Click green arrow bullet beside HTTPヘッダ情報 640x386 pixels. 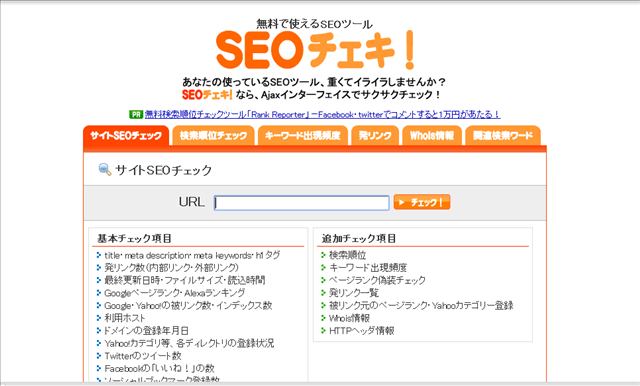[x=323, y=331]
